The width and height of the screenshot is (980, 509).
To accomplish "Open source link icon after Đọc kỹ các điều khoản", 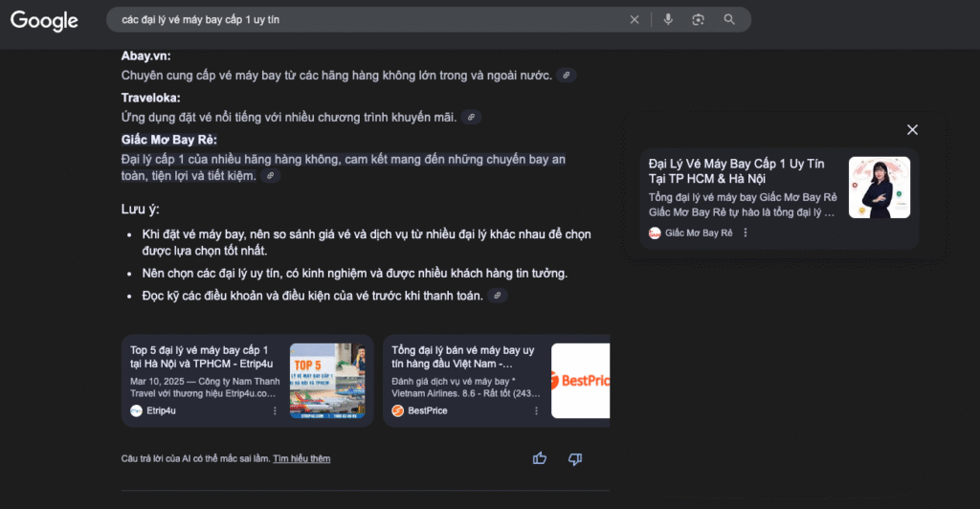I will point(498,296).
